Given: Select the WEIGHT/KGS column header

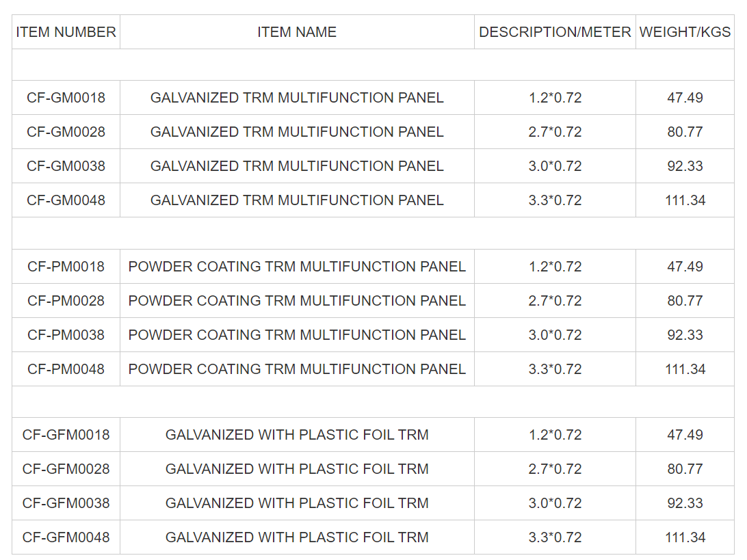Looking at the screenshot, I should (685, 32).
